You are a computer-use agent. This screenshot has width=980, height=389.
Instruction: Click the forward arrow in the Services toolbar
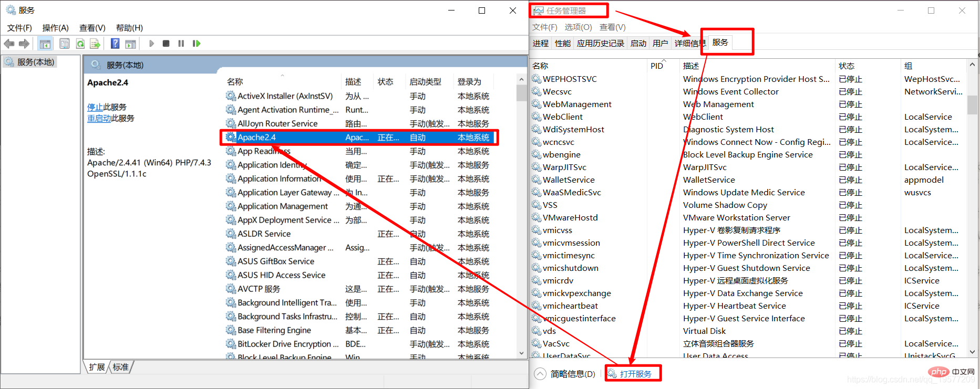click(x=24, y=44)
